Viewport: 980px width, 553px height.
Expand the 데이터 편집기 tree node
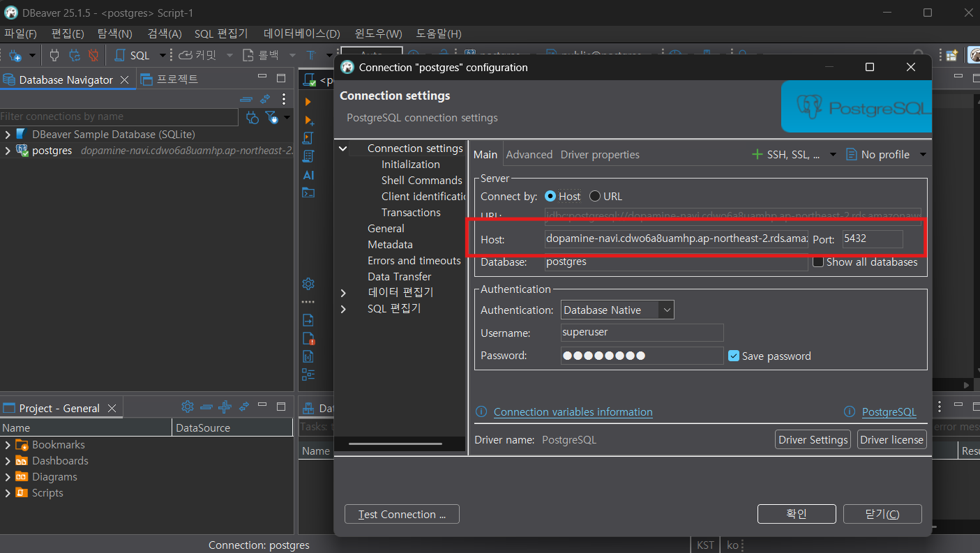(342, 292)
